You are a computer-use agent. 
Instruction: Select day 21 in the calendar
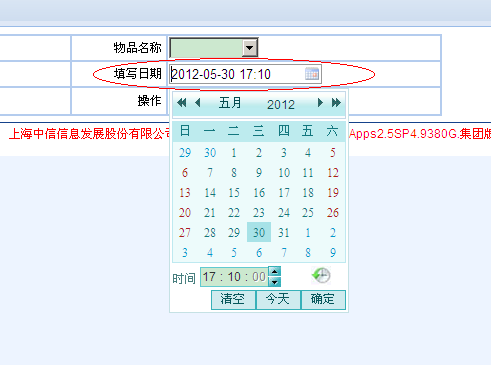pyautogui.click(x=209, y=212)
